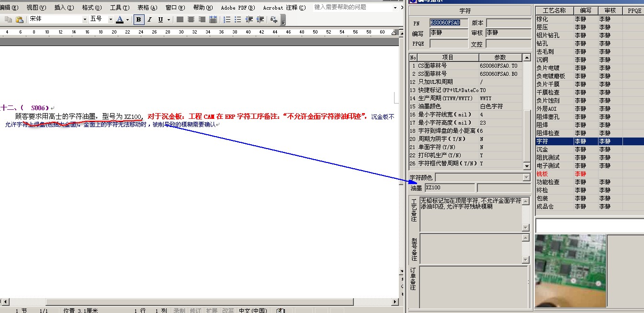Align text left in Word toolbar
Viewport: 644px width, 313px height.
point(180,20)
